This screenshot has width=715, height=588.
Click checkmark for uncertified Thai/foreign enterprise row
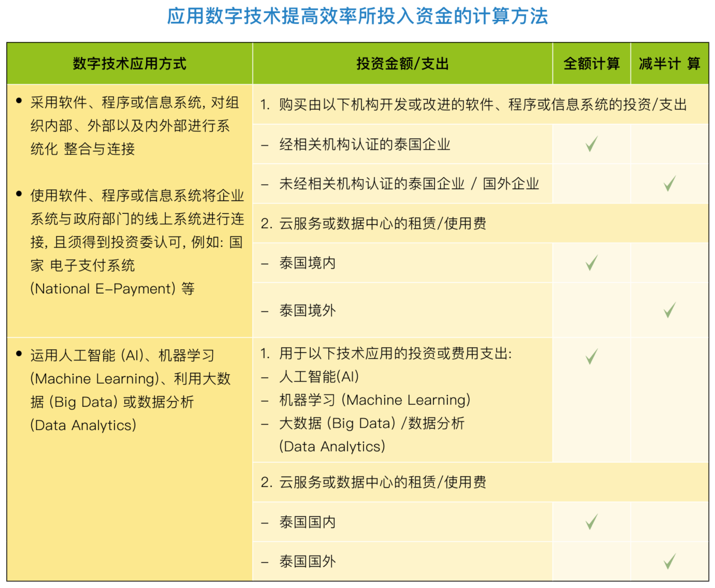click(669, 184)
